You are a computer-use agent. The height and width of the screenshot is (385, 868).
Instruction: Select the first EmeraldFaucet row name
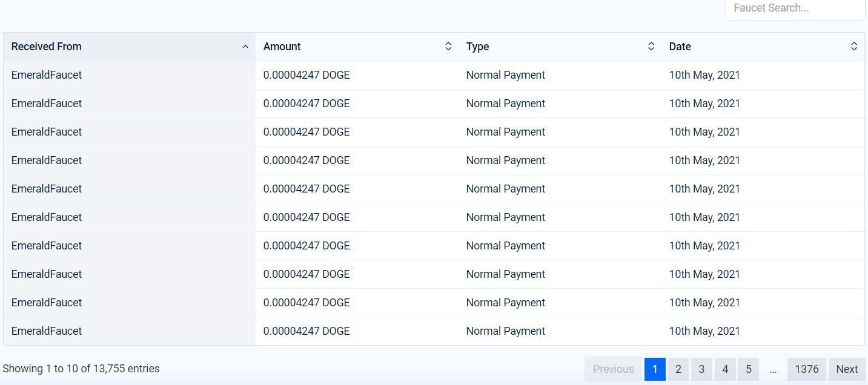pos(47,75)
